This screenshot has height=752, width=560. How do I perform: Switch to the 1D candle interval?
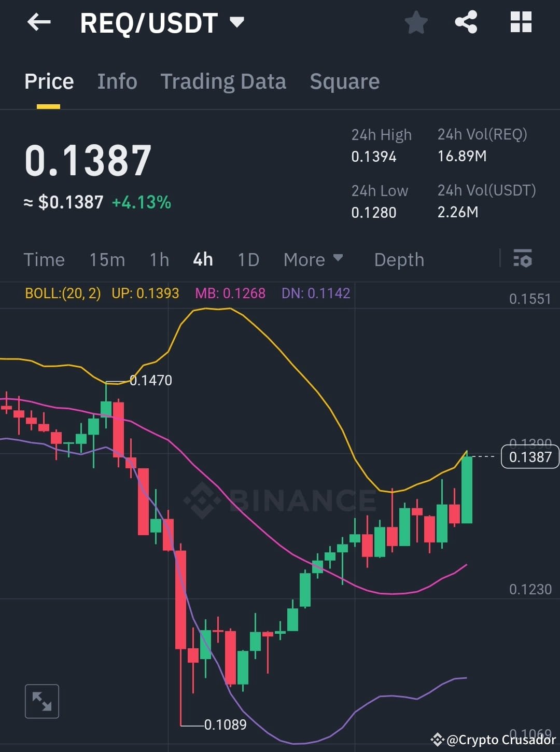click(x=248, y=259)
